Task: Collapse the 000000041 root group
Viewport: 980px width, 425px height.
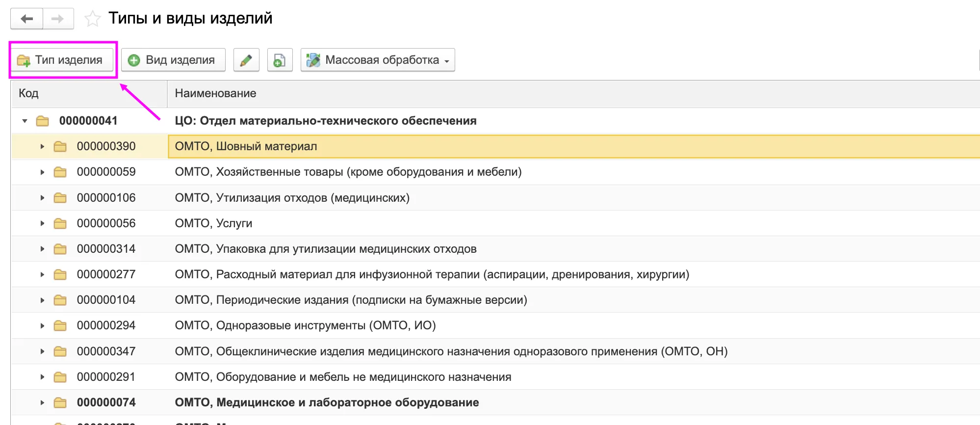Action: (25, 121)
